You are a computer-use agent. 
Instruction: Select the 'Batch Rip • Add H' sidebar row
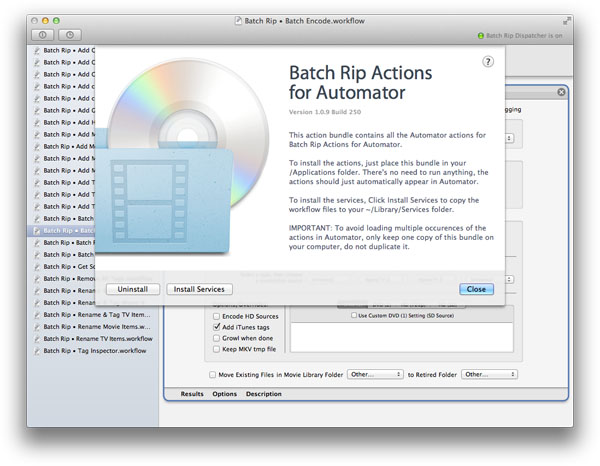[x=61, y=122]
